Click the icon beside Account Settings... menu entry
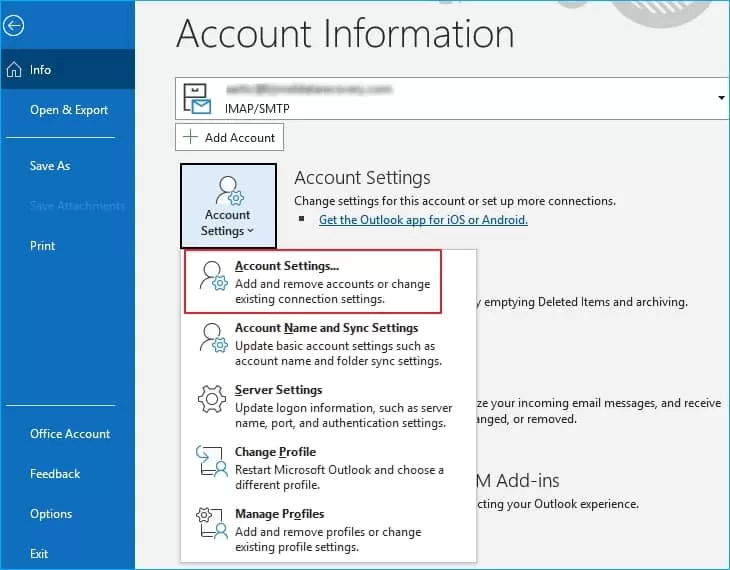This screenshot has height=570, width=730. point(213,276)
